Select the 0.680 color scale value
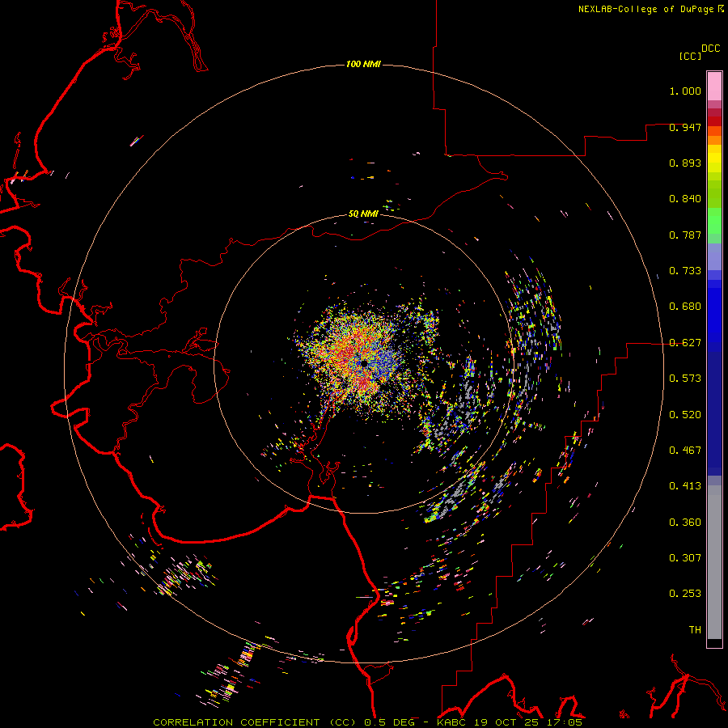The width and height of the screenshot is (728, 728). click(x=685, y=307)
